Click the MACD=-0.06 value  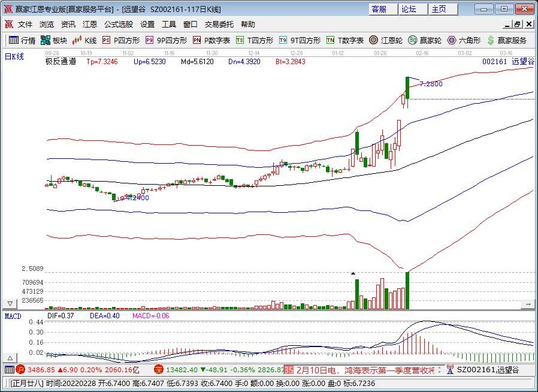151,316
